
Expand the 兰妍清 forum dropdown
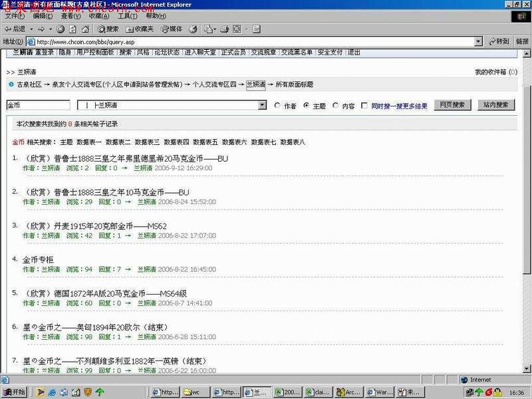point(262,105)
